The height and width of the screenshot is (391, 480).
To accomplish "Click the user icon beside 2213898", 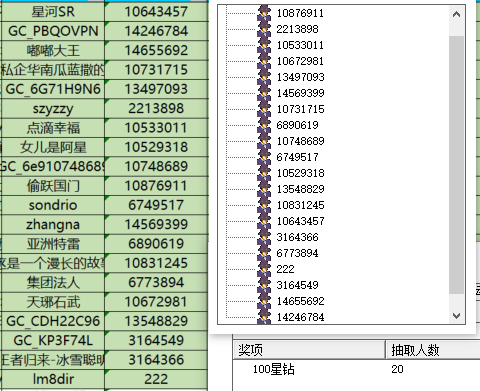I will point(264,29).
